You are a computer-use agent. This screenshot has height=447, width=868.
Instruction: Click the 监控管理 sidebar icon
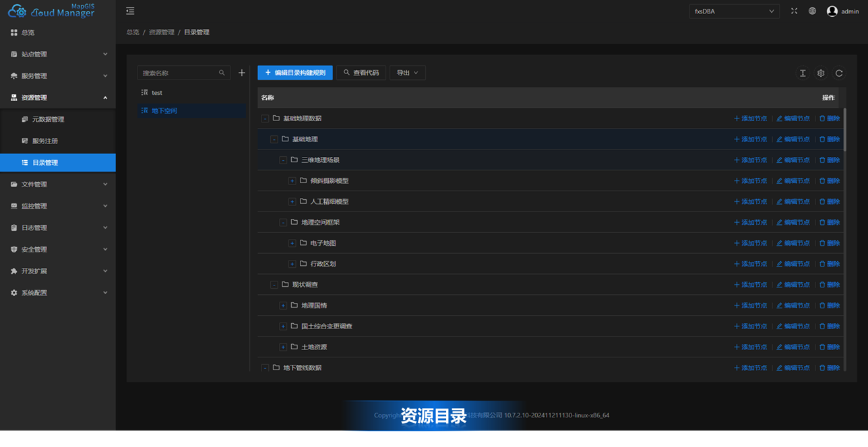13,206
